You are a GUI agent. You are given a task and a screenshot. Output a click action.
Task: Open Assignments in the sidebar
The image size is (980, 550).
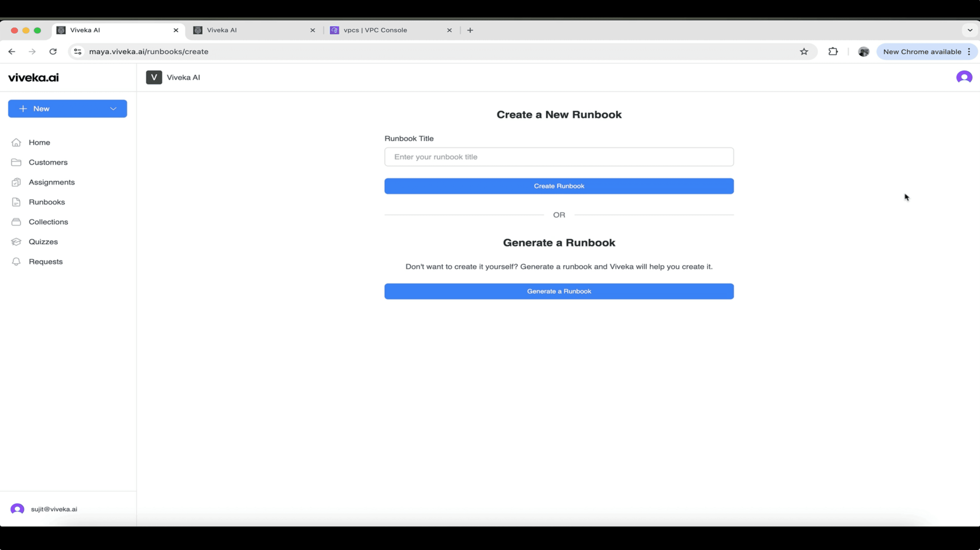click(x=52, y=182)
